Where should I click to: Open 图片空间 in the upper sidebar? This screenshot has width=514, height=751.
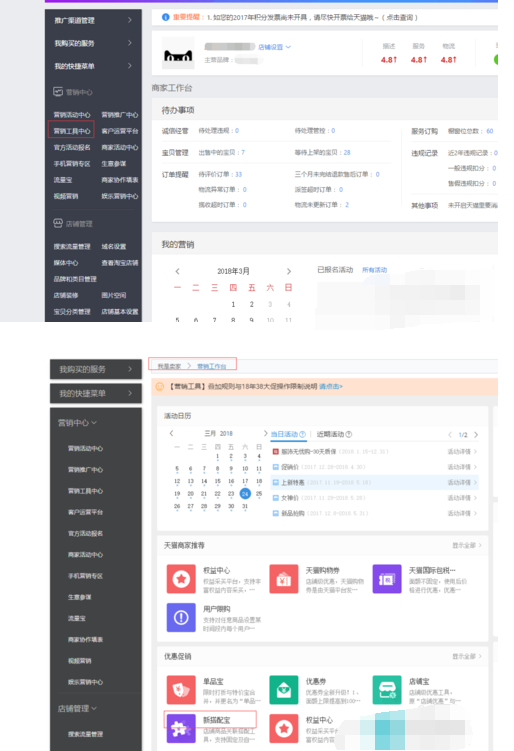[x=114, y=295]
